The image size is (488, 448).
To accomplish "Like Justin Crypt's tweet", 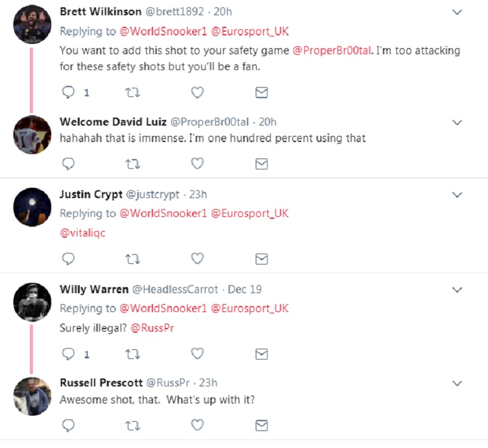I will (x=197, y=259).
